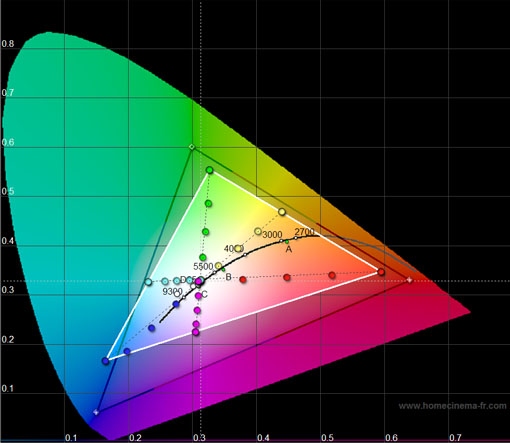Click the illuminant C label
This screenshot has width=510, height=443.
205,295
